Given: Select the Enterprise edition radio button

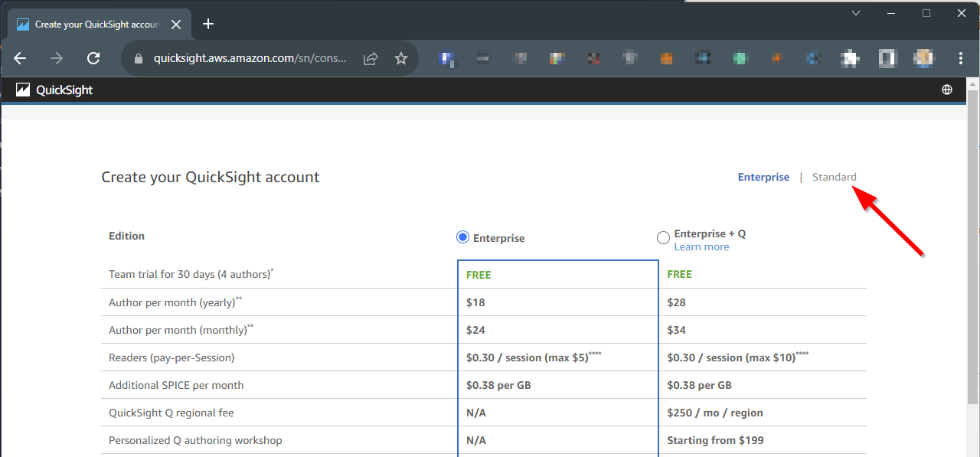Looking at the screenshot, I should [x=462, y=237].
